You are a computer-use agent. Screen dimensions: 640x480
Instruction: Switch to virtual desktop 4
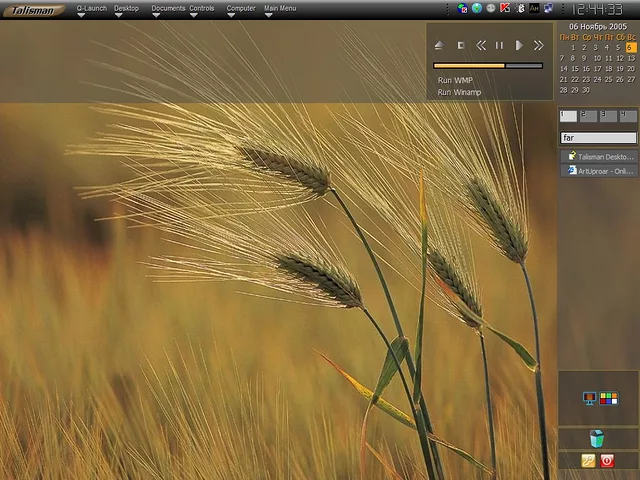[x=627, y=116]
